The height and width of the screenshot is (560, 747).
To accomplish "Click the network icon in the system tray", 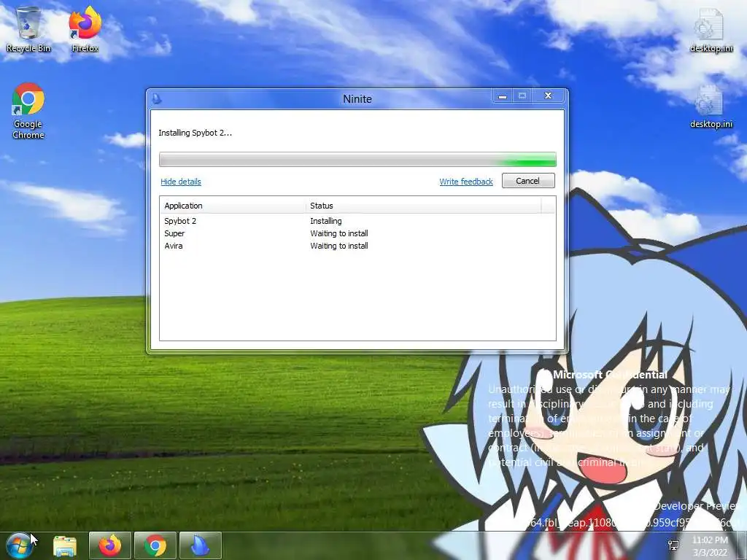I will (x=673, y=545).
